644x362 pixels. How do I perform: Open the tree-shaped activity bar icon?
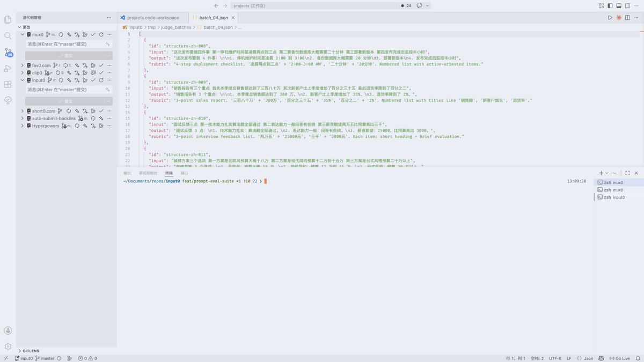coord(8,100)
